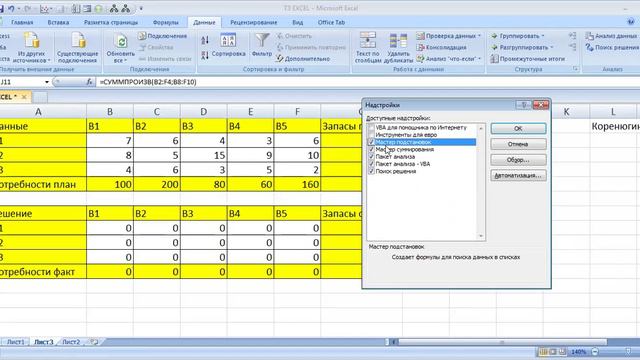Open the Customize Quick Access Toolbar dropdown
Image resolution: width=640 pixels, height=360 pixels.
point(141,8)
